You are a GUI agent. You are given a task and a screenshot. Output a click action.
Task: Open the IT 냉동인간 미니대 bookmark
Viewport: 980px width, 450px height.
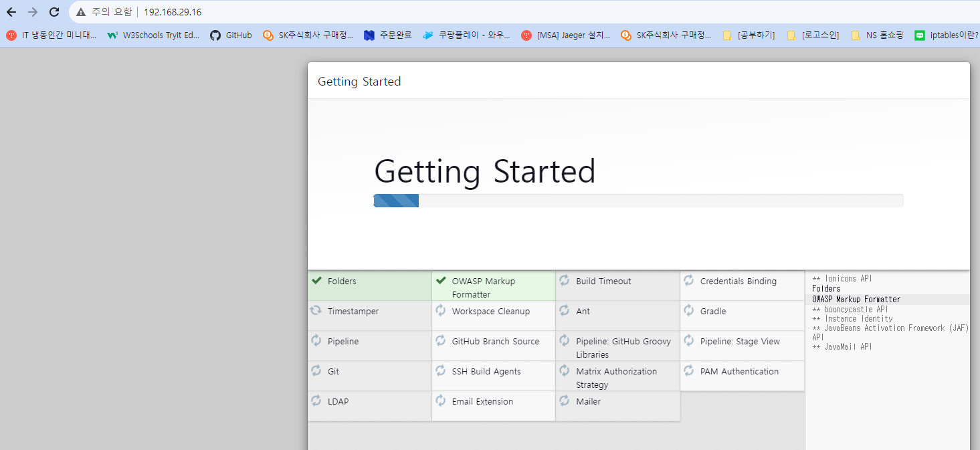click(x=52, y=35)
